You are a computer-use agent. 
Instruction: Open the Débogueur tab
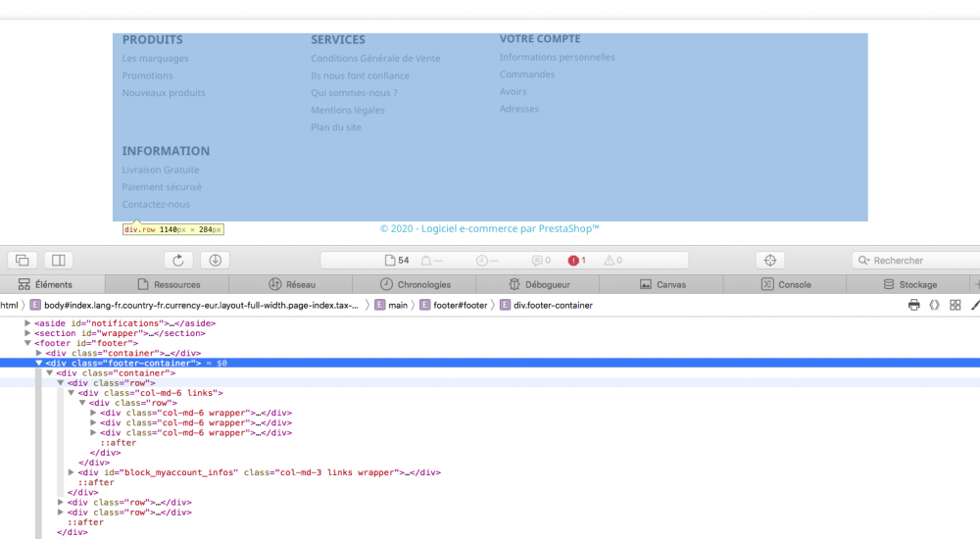539,284
